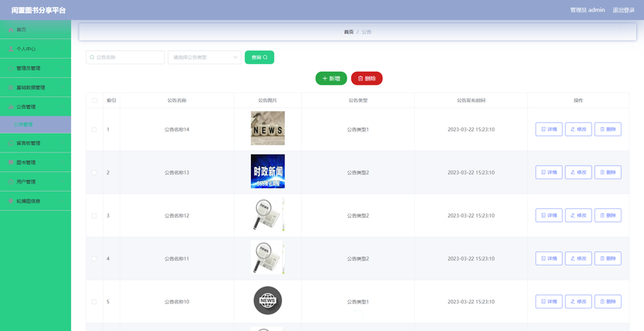Click the icon beside 轮播图信息

pos(11,201)
